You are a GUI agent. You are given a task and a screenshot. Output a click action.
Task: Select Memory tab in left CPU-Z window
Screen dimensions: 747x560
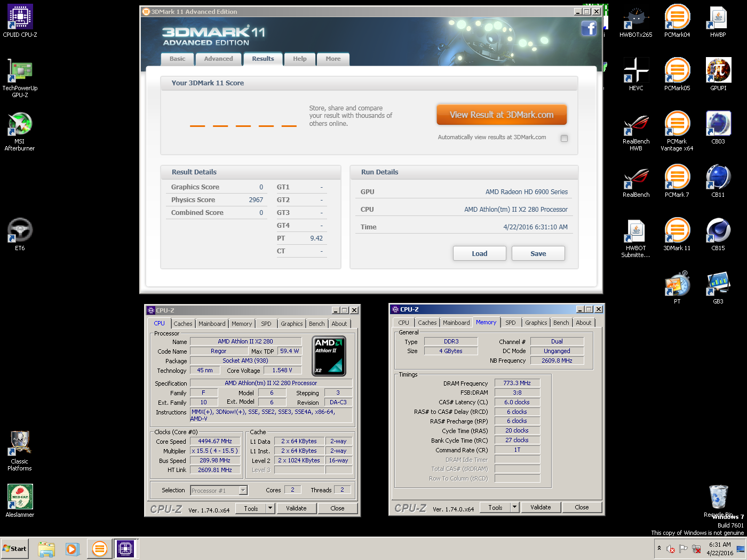(x=242, y=324)
